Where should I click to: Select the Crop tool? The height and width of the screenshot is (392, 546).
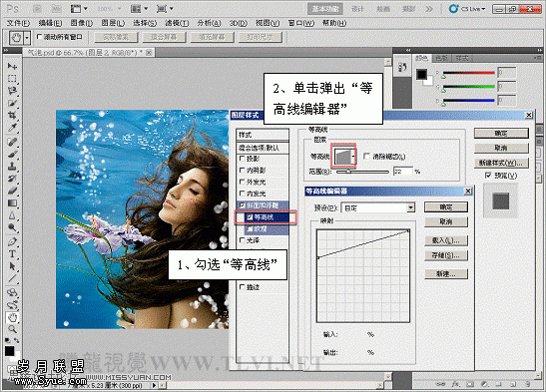[12, 115]
